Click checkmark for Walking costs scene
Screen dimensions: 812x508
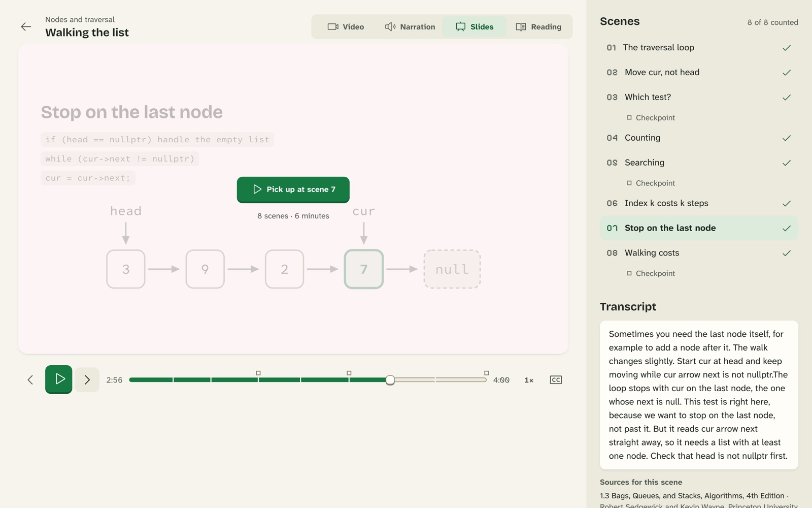coord(787,253)
